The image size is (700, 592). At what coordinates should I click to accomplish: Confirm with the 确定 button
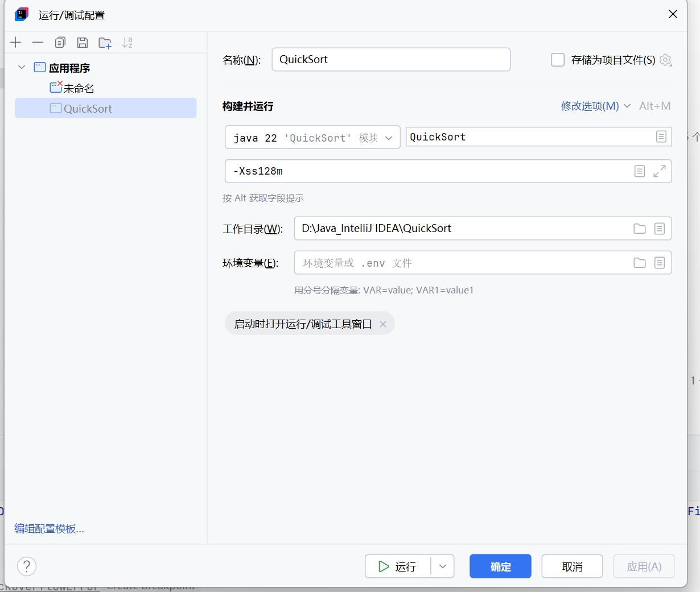point(500,566)
